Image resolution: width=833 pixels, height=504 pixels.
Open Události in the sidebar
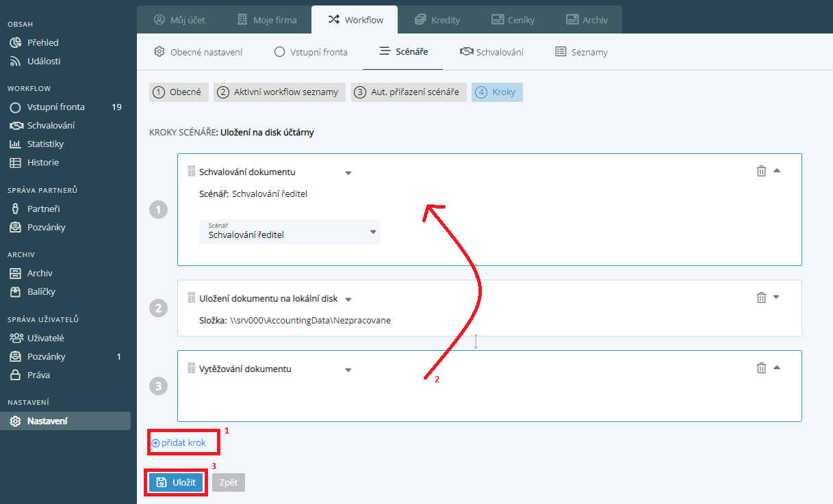(44, 62)
